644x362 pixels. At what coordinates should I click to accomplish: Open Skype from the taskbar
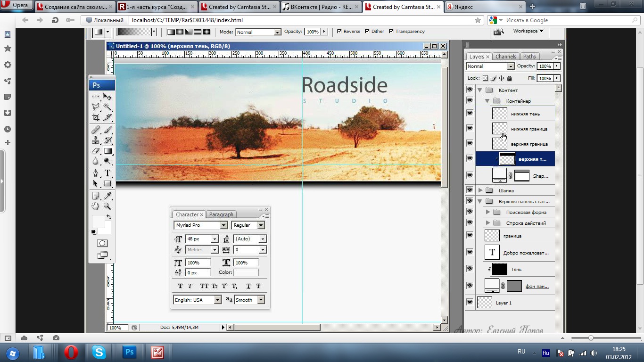click(x=99, y=352)
